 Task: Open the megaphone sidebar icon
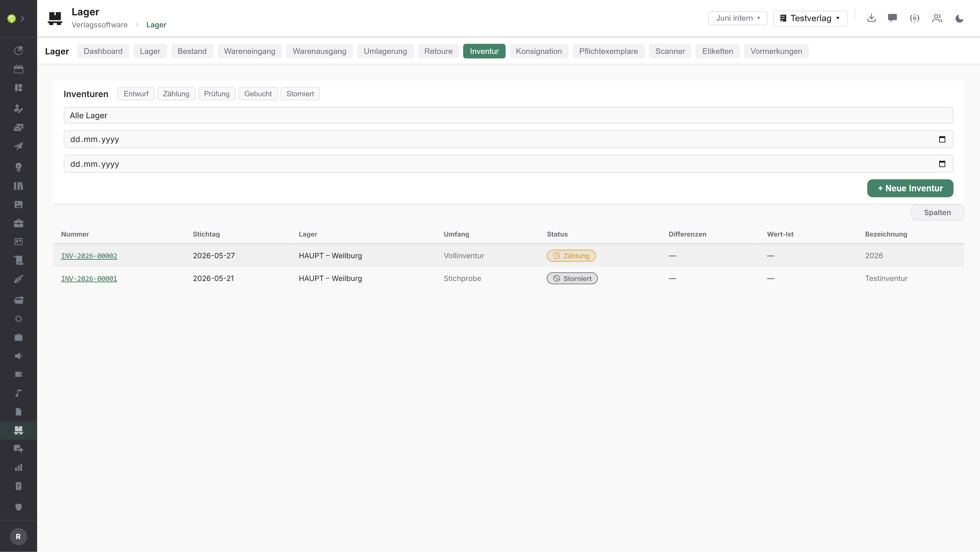pos(18,356)
